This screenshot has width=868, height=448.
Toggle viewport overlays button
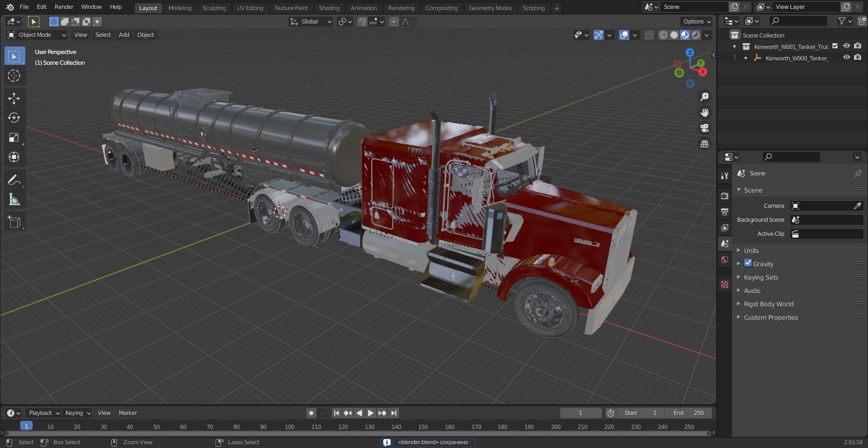624,35
